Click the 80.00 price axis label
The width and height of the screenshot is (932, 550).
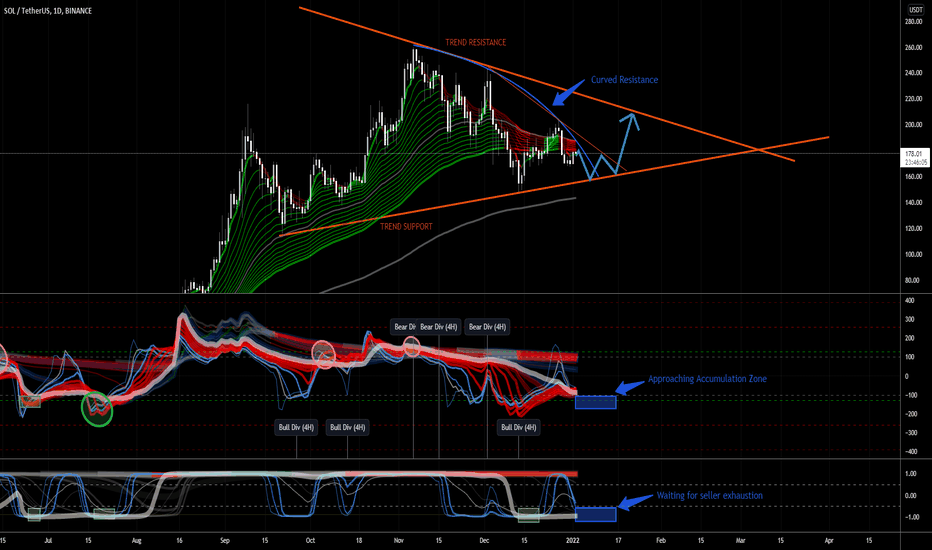click(x=912, y=280)
